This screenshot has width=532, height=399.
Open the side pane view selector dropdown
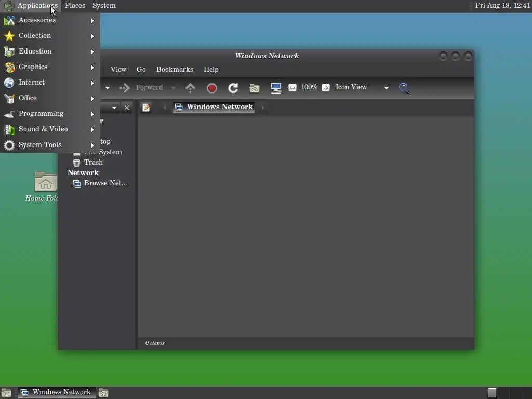pos(114,108)
